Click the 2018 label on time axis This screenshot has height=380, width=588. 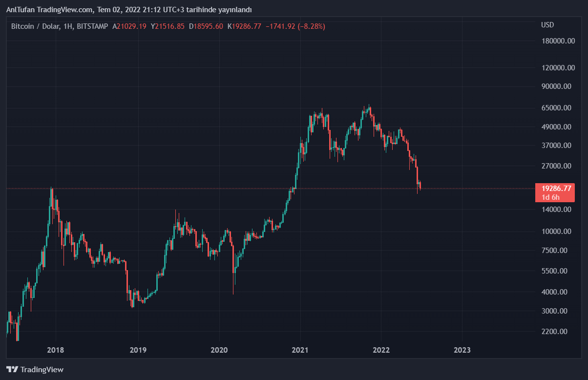pyautogui.click(x=56, y=350)
